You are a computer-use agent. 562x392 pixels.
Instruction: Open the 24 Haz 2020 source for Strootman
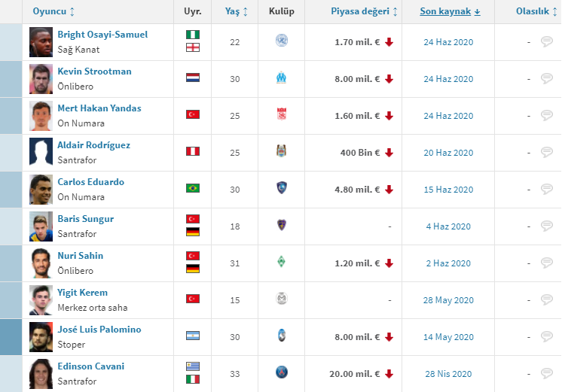click(x=448, y=79)
